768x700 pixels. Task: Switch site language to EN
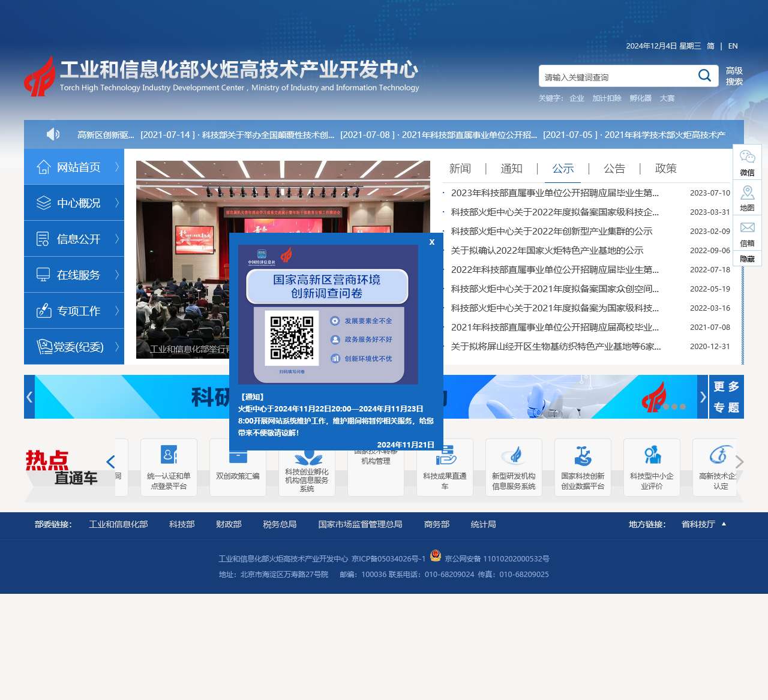coord(733,46)
